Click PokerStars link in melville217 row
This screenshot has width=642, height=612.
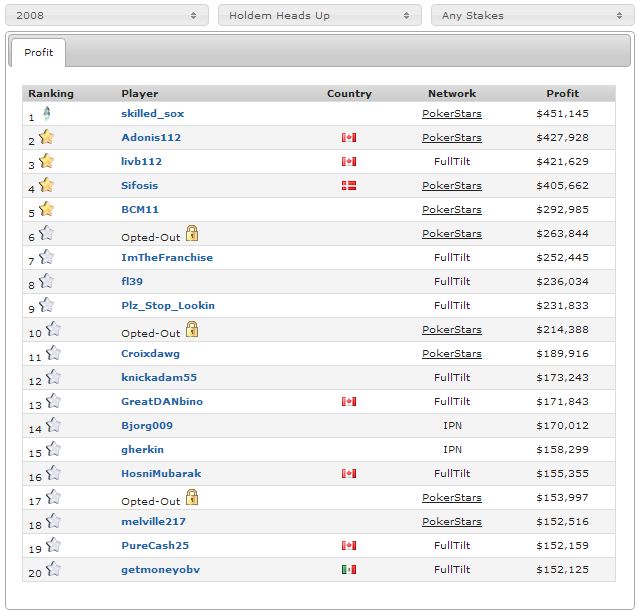click(452, 522)
